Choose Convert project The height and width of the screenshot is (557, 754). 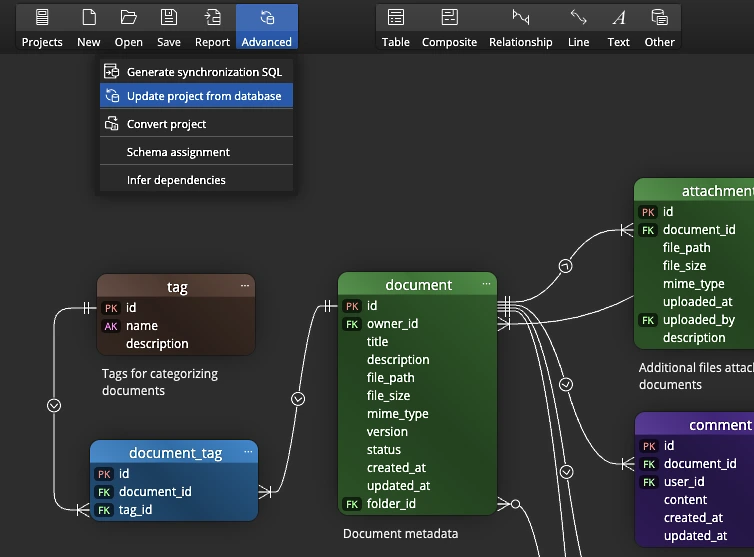pyautogui.click(x=196, y=124)
